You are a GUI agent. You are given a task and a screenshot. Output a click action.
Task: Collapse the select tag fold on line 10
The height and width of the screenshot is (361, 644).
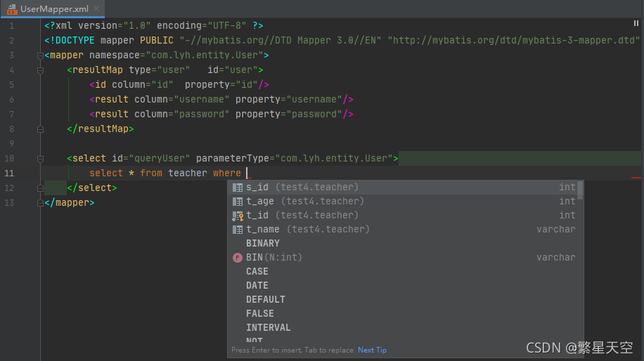click(x=40, y=159)
